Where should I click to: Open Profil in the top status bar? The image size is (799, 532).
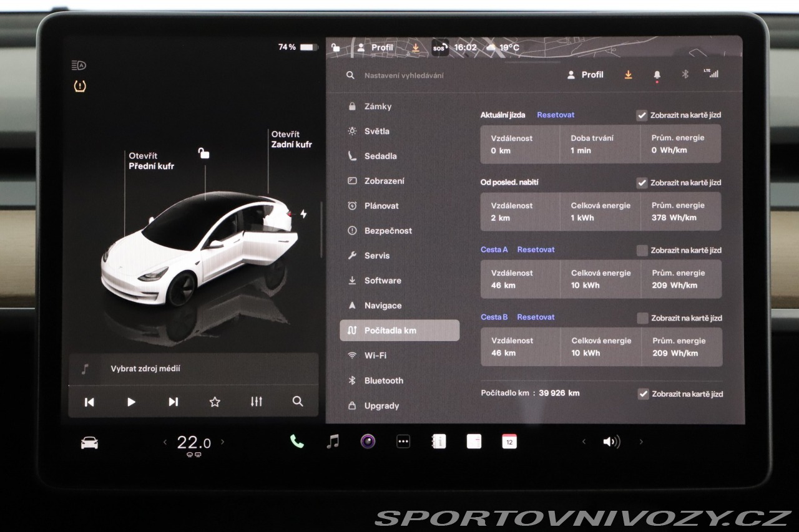coord(375,47)
